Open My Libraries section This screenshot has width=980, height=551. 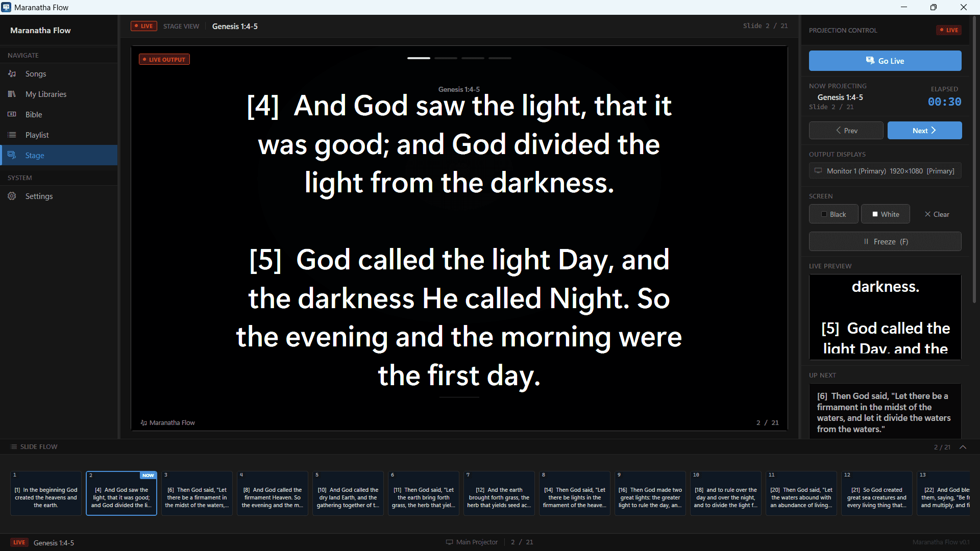(x=59, y=94)
